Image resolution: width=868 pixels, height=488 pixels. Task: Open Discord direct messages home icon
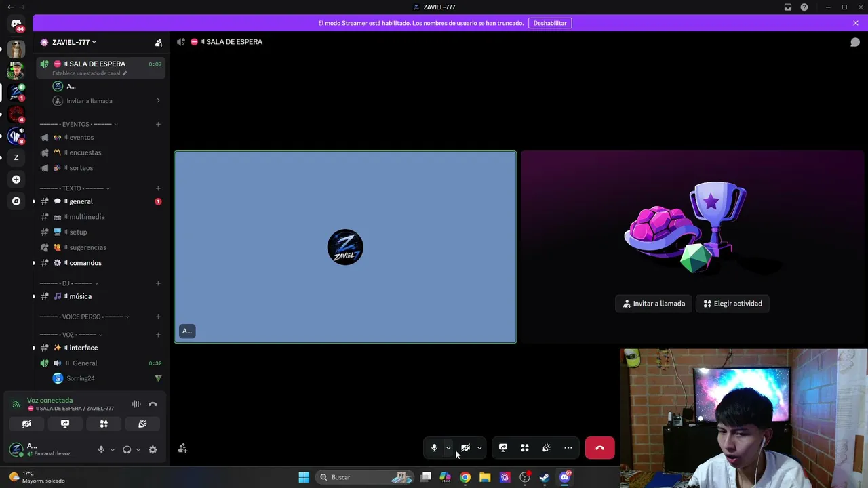coord(16,24)
